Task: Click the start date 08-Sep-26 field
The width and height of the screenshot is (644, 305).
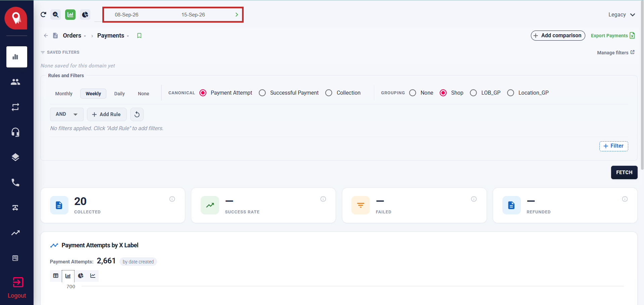Action: click(x=127, y=15)
